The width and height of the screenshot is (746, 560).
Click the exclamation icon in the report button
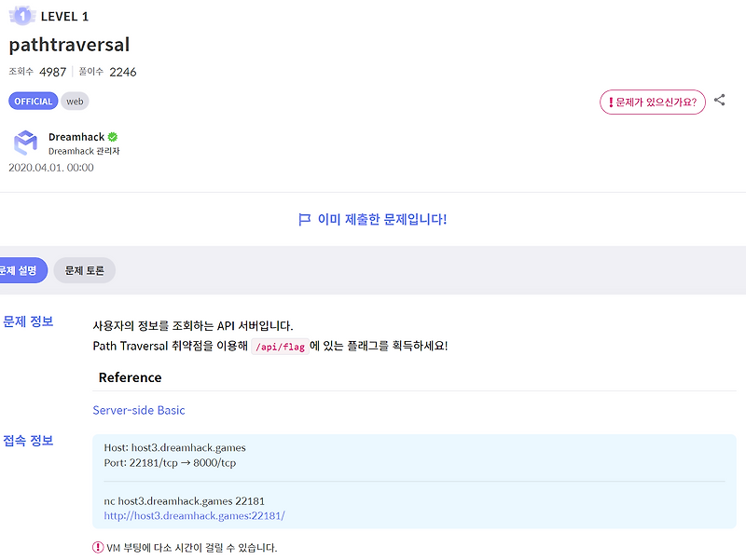[x=611, y=101]
